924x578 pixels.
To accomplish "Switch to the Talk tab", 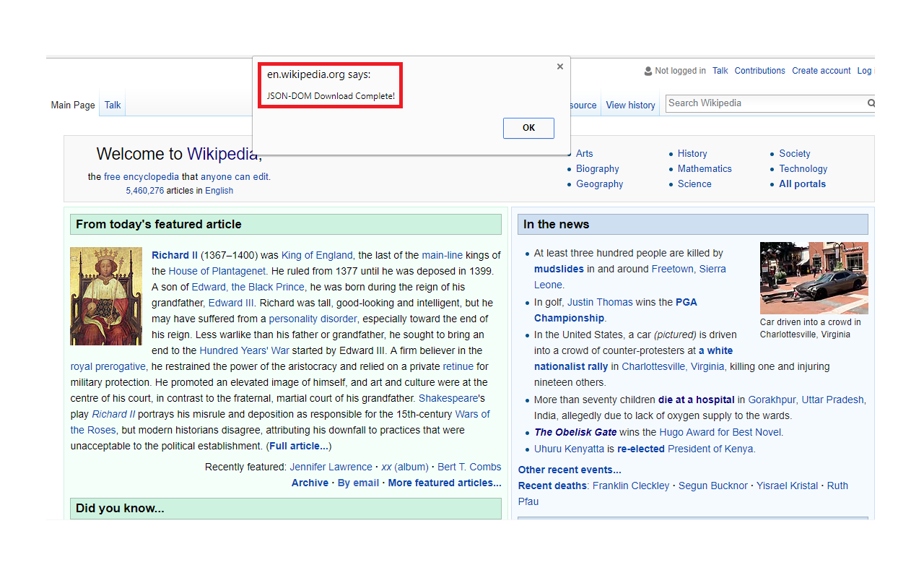I will (x=113, y=105).
